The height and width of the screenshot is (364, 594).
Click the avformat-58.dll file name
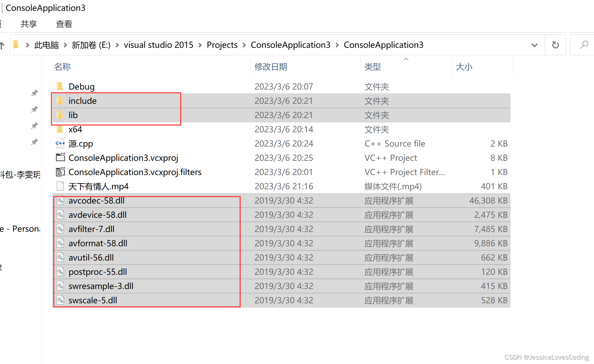[98, 243]
